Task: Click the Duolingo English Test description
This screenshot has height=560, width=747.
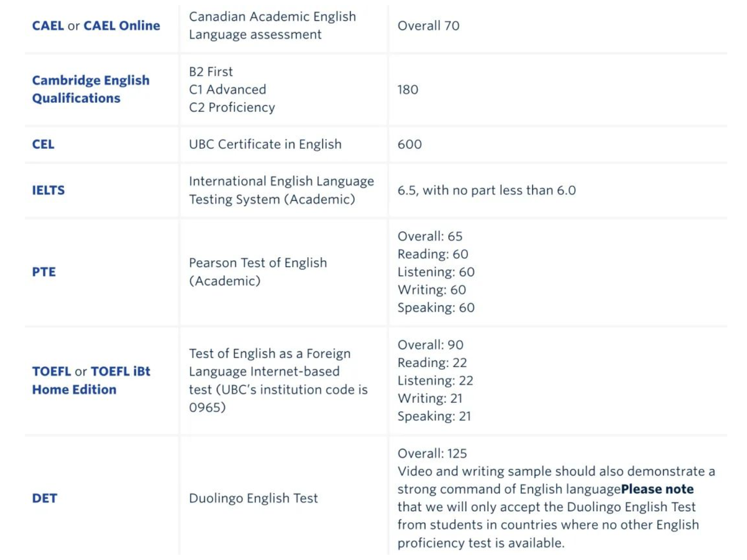Action: coord(253,498)
